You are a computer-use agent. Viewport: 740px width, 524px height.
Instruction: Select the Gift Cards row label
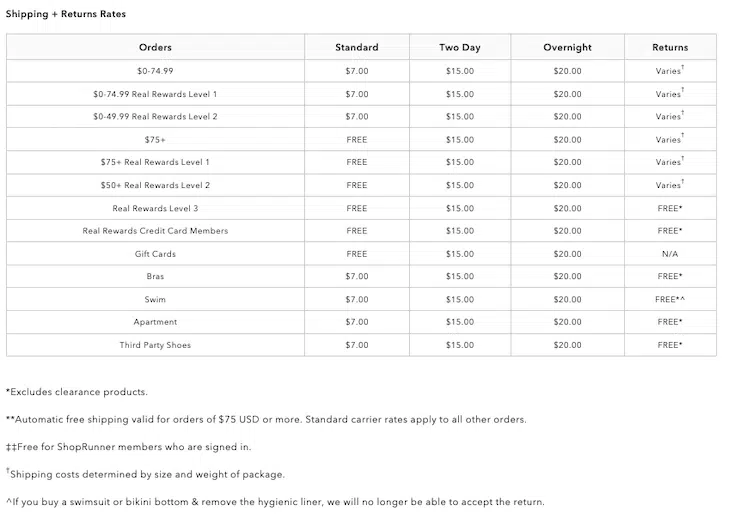point(155,254)
